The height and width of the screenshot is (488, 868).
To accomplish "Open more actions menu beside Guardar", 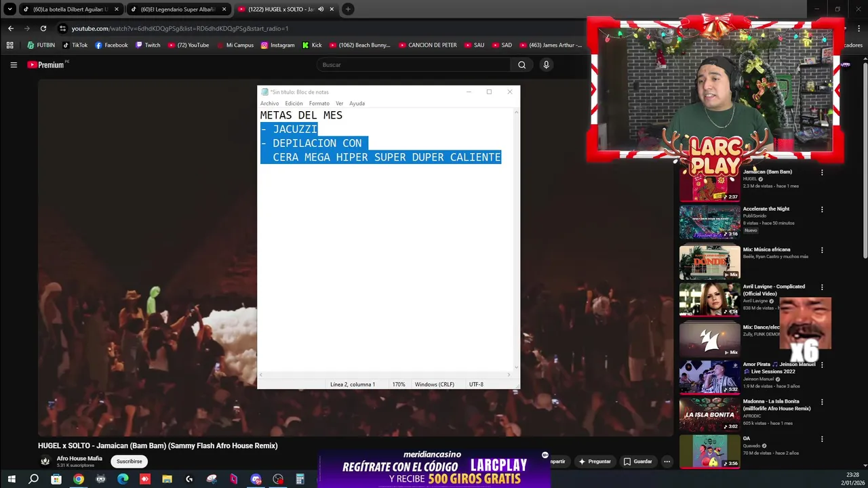I will coord(667,462).
